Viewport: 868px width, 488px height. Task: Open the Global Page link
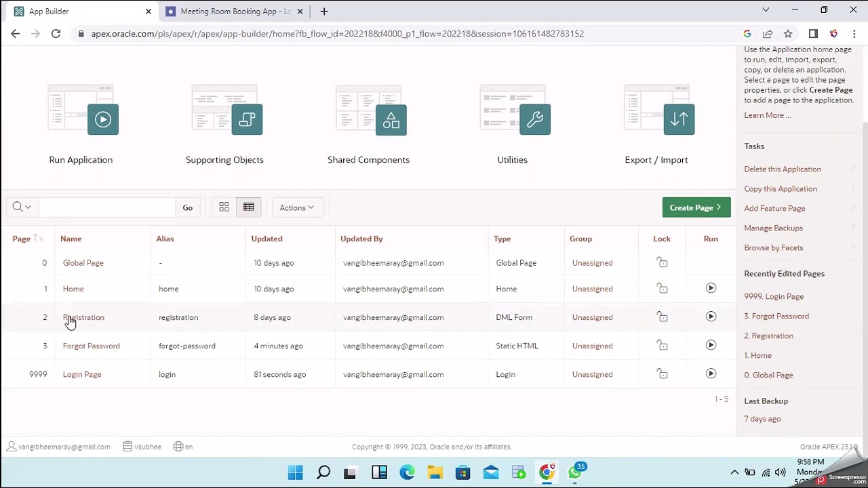pyautogui.click(x=83, y=263)
